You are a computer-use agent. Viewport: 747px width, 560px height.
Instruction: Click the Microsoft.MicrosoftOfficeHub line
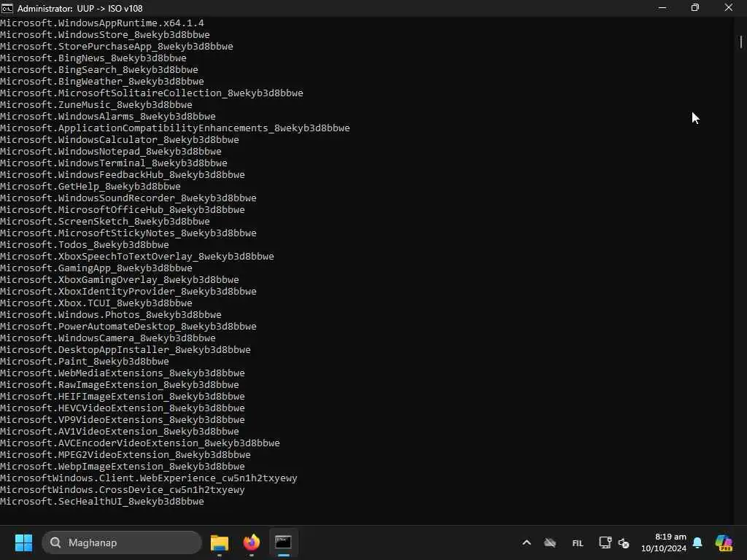(123, 209)
